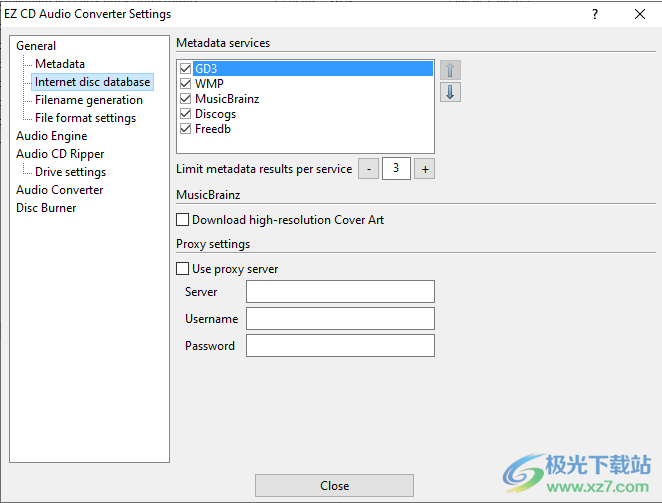Image resolution: width=662 pixels, height=503 pixels.
Task: Uncheck the WMP metadata service
Action: [x=185, y=84]
